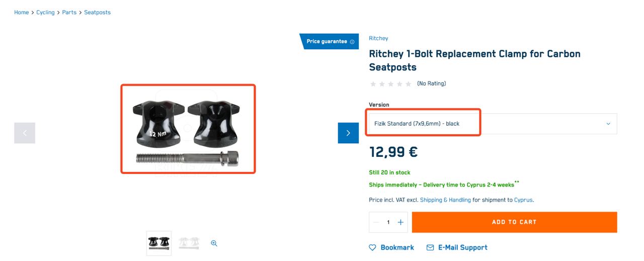This screenshot has height=261, width=644.
Task: Open the Ritchey brand link
Action: coord(378,38)
